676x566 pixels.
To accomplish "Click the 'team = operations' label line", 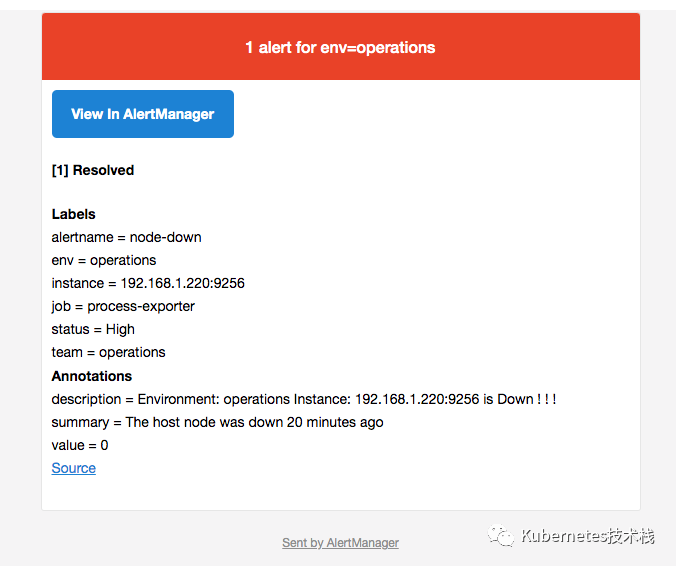I will point(109,352).
